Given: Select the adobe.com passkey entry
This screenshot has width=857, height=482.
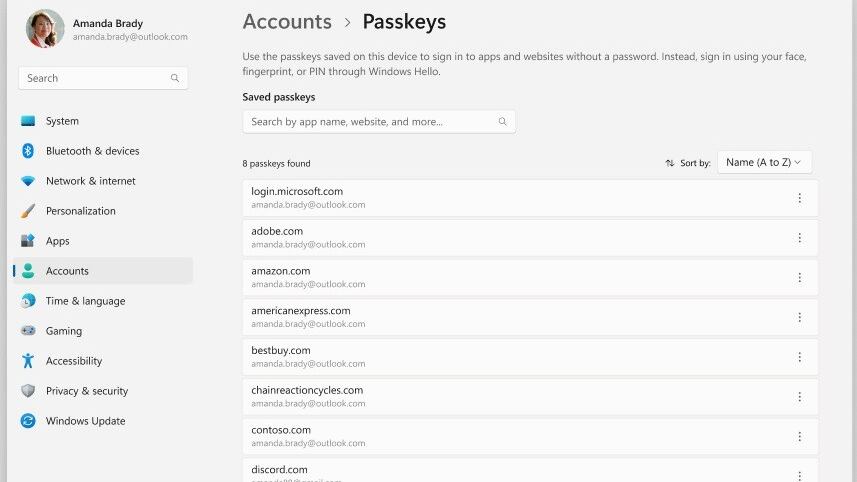Looking at the screenshot, I should pyautogui.click(x=500, y=237).
